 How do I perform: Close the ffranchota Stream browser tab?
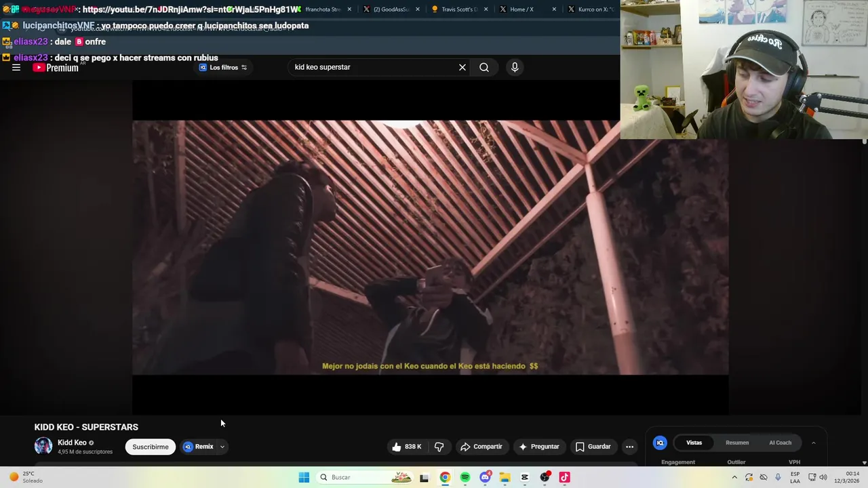[x=350, y=9]
